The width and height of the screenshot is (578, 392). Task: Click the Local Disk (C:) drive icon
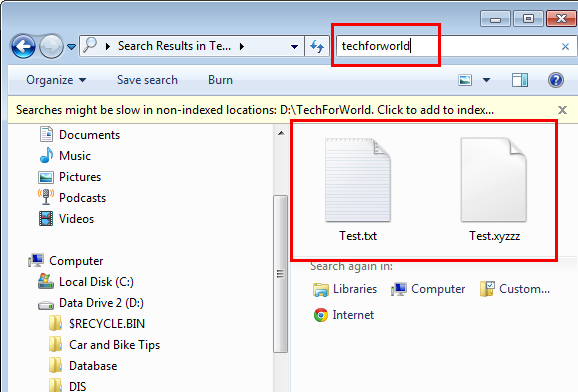coord(46,281)
